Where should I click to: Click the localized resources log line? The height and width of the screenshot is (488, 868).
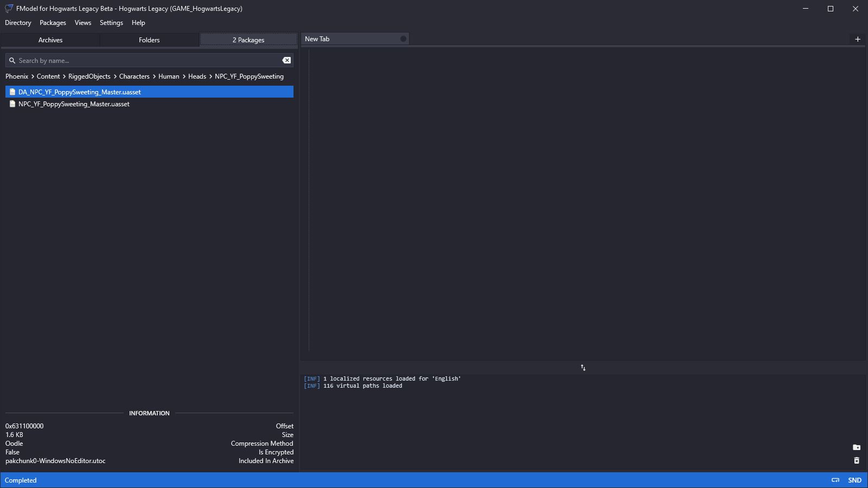382,378
